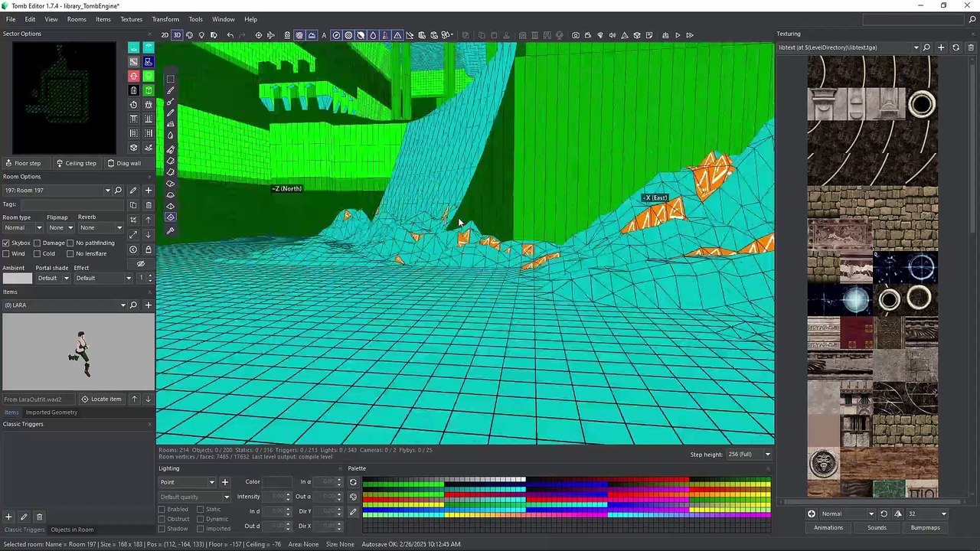Enable the Wind checkbox

tap(6, 253)
